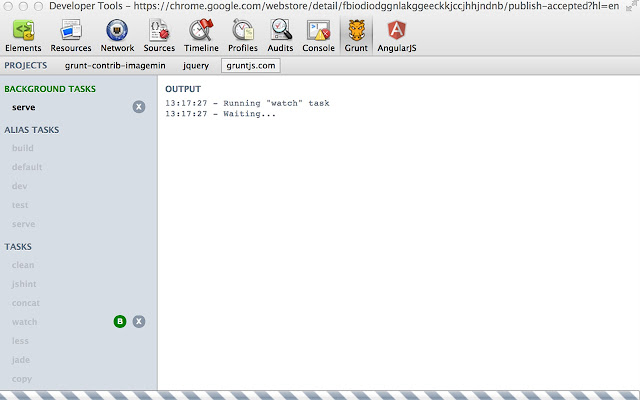Click the BACKGROUND TASKS heading
Screen dimensions: 640x400
coord(50,89)
